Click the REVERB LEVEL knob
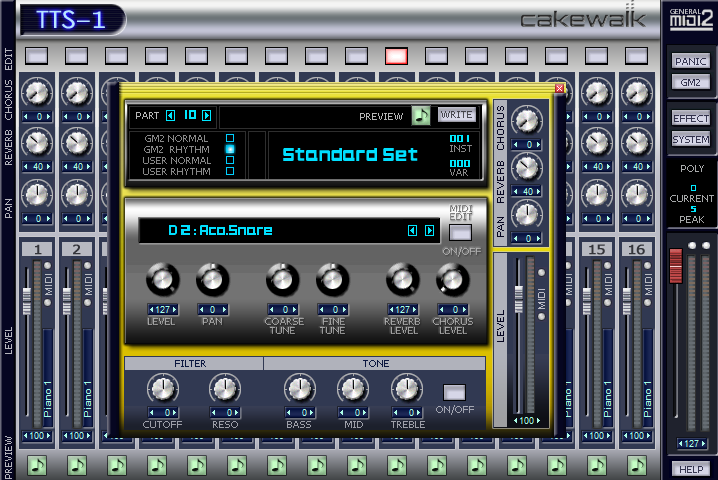Image resolution: width=718 pixels, height=480 pixels. coord(403,279)
